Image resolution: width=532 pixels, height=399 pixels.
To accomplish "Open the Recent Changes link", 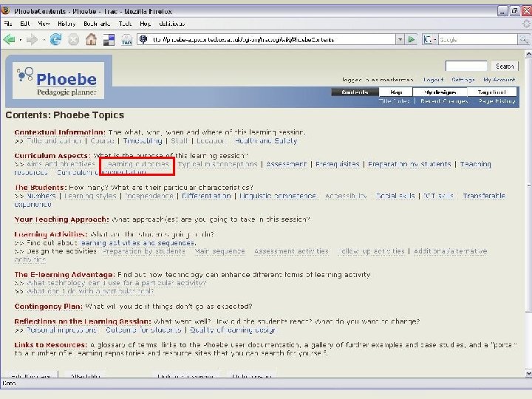I will [x=444, y=101].
